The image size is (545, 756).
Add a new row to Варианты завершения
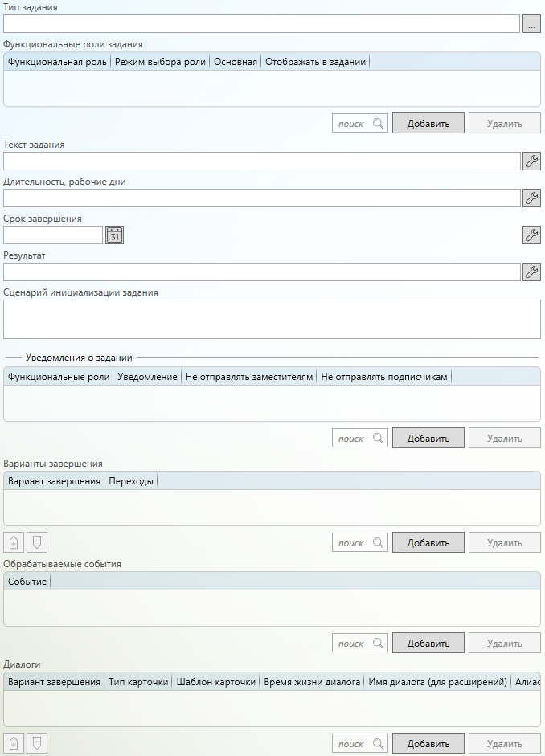[428, 542]
